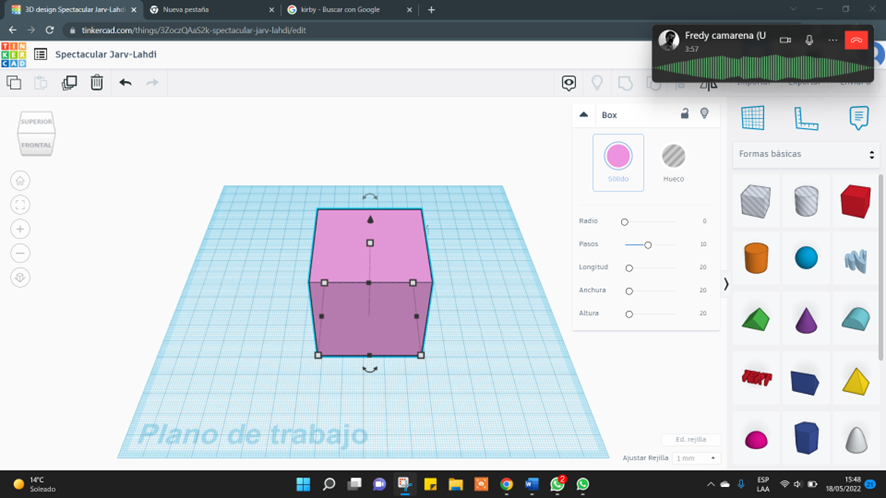886x498 pixels.
Task: Pick the Scribble shape
Action: click(856, 261)
